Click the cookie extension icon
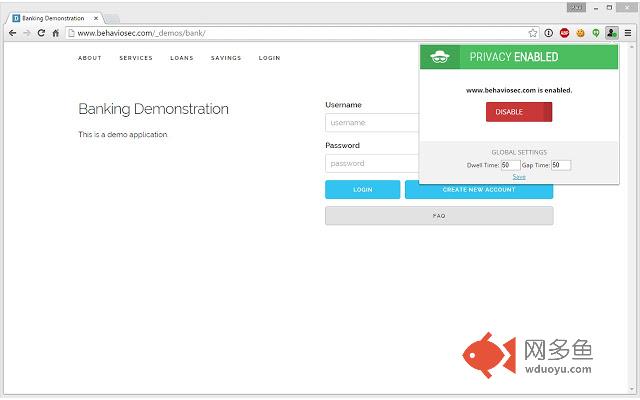 click(580, 33)
